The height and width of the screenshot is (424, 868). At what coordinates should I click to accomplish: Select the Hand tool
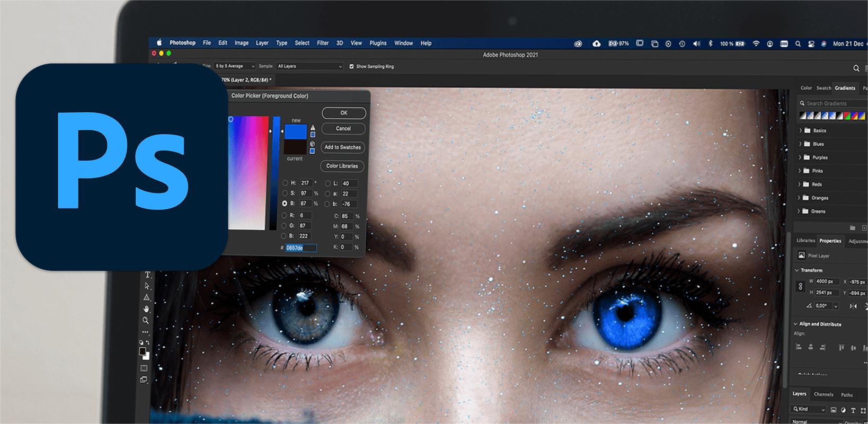tap(146, 308)
